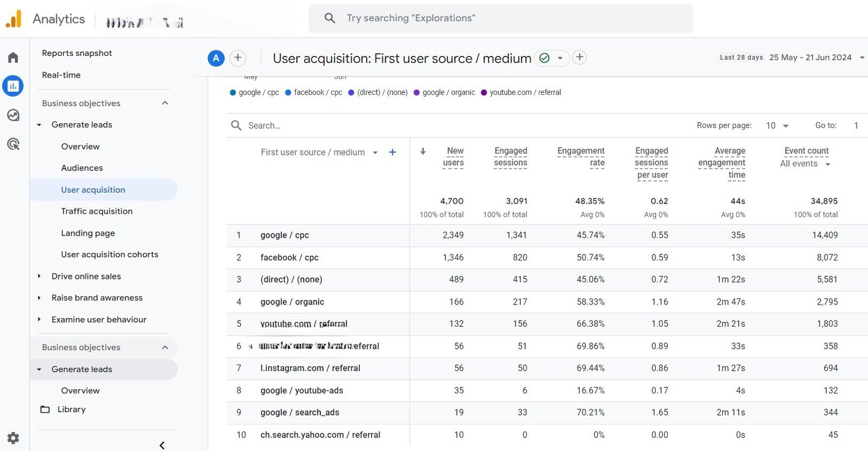This screenshot has height=451, width=868.
Task: Expand the Drive online sales section
Action: point(86,276)
